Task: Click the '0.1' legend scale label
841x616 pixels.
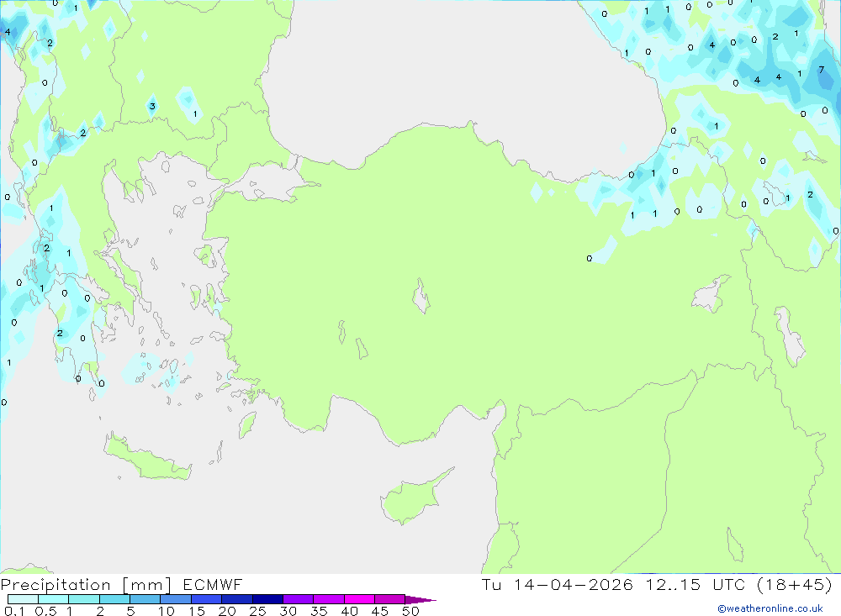Action: (x=14, y=611)
